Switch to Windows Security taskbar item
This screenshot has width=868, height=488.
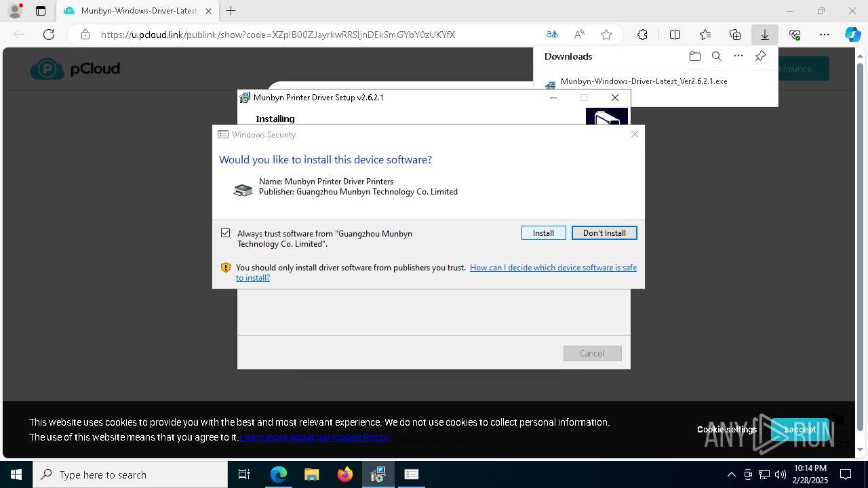[412, 474]
